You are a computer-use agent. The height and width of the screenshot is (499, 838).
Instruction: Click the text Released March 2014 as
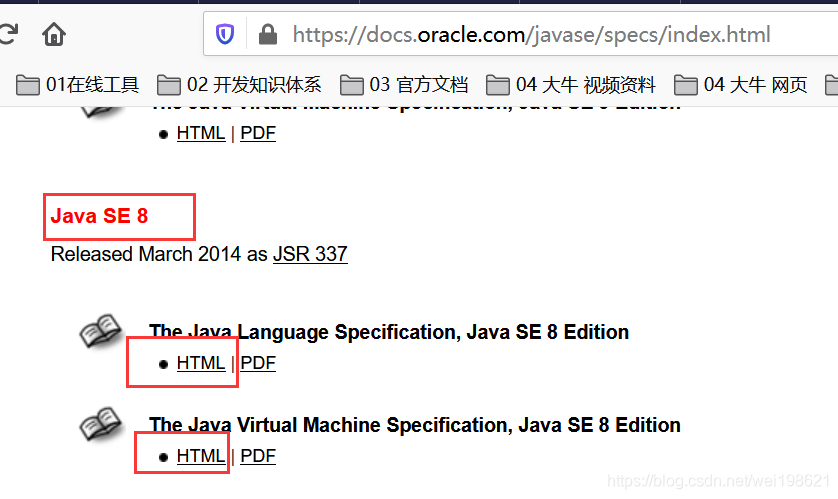tap(159, 254)
